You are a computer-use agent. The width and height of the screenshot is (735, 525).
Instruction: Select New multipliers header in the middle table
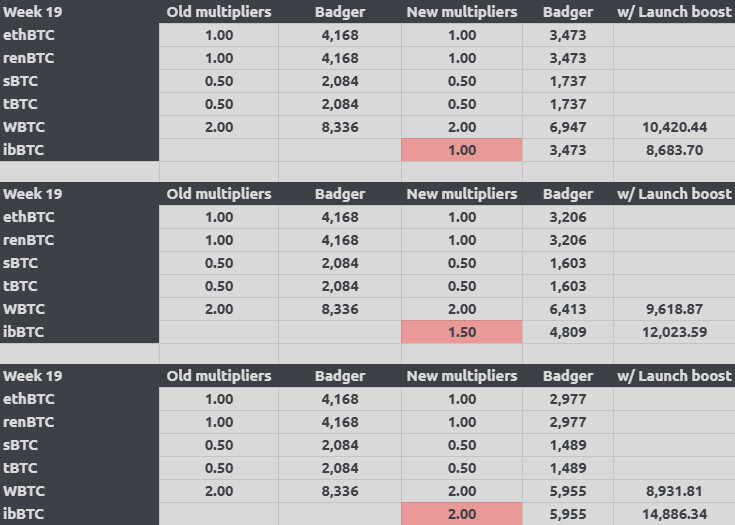coord(461,194)
